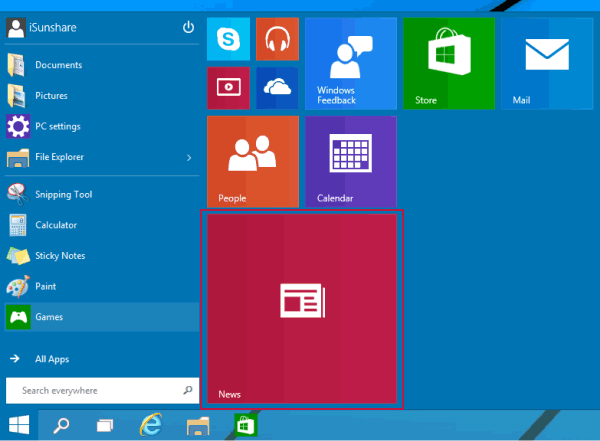Open the large News tile
The image size is (600, 441).
pyautogui.click(x=302, y=309)
